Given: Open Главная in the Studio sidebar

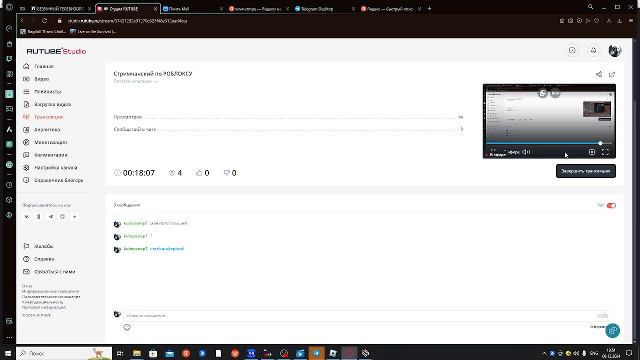Looking at the screenshot, I should coord(44,66).
